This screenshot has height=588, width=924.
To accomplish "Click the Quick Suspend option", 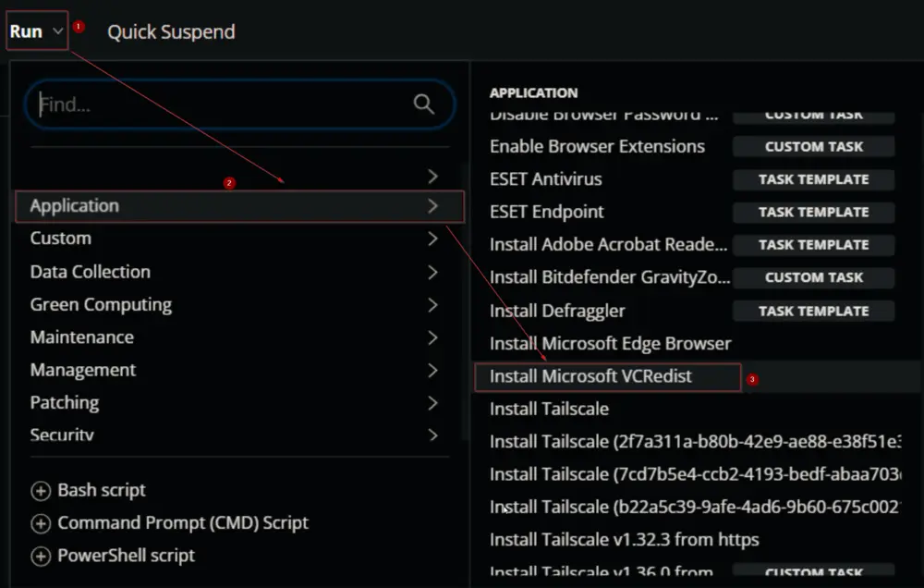I will pyautogui.click(x=171, y=31).
